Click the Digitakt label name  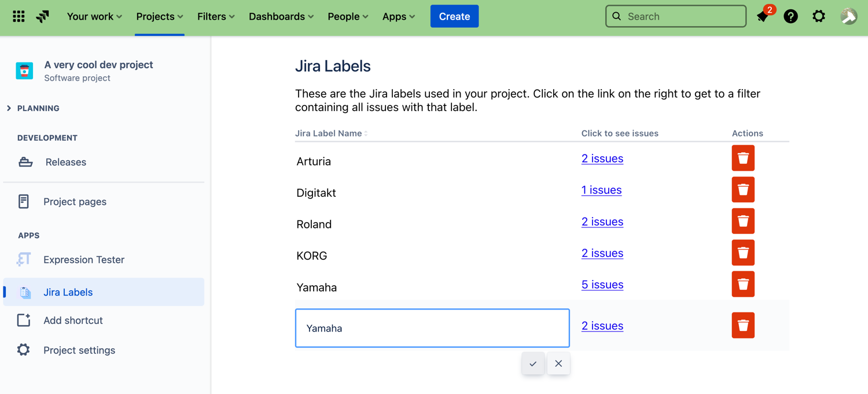pos(316,193)
